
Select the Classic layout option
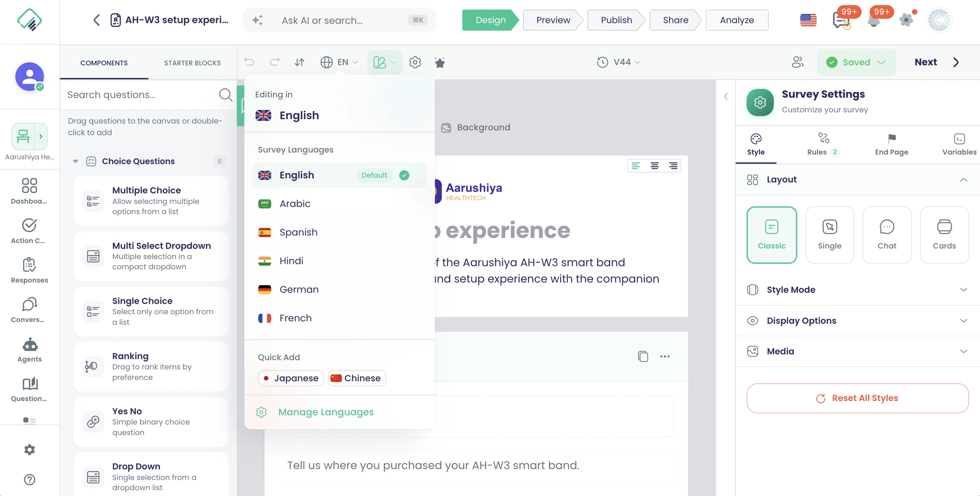pyautogui.click(x=771, y=235)
